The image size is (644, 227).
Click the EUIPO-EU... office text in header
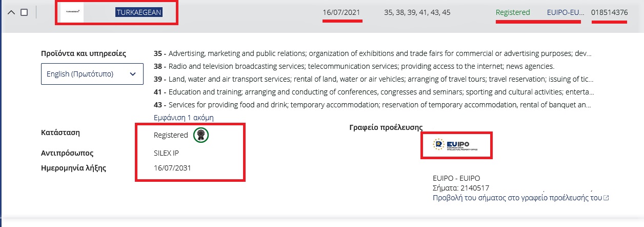click(565, 12)
